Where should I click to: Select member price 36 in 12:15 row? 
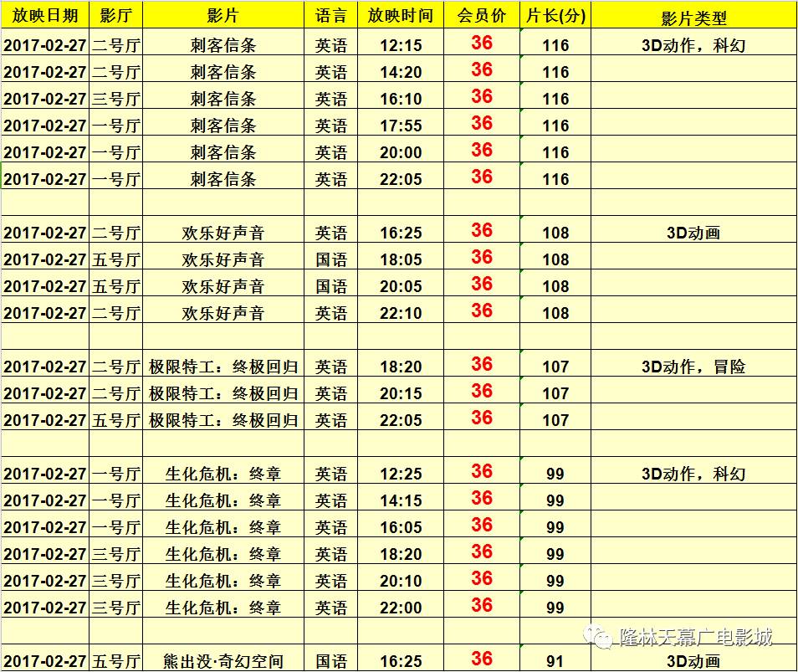click(482, 43)
